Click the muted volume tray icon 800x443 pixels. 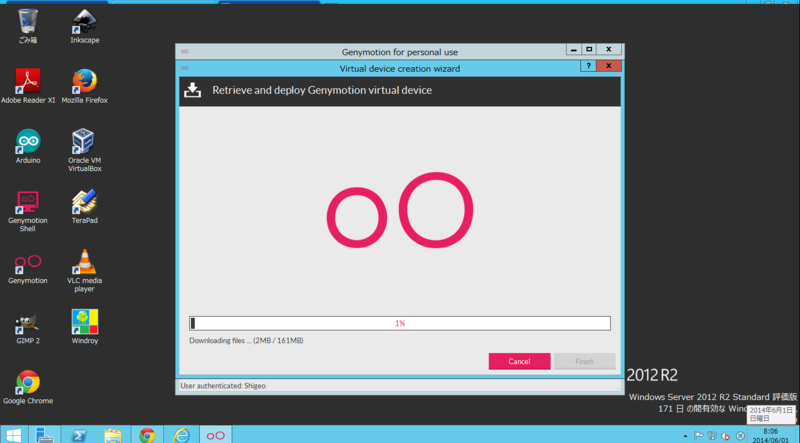[x=726, y=436]
